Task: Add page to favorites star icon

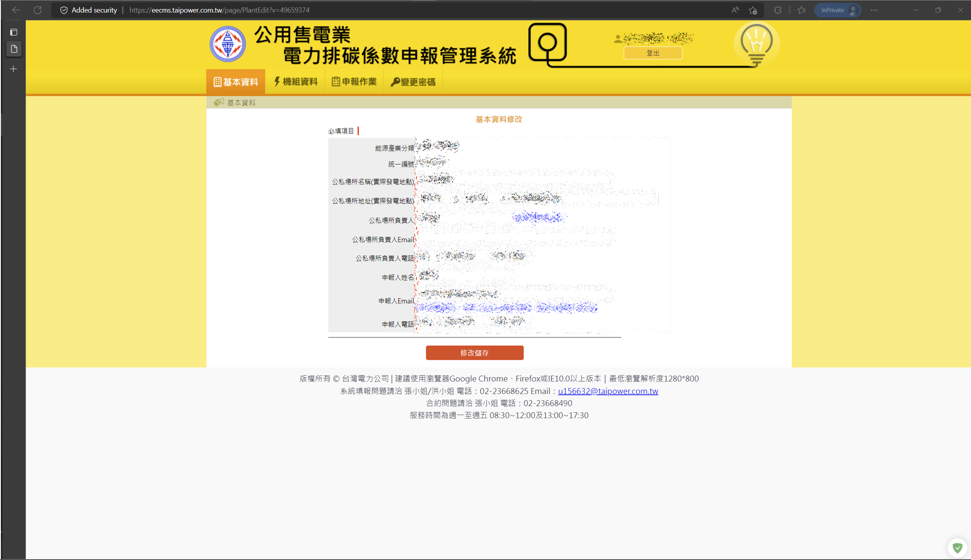Action: (x=753, y=10)
